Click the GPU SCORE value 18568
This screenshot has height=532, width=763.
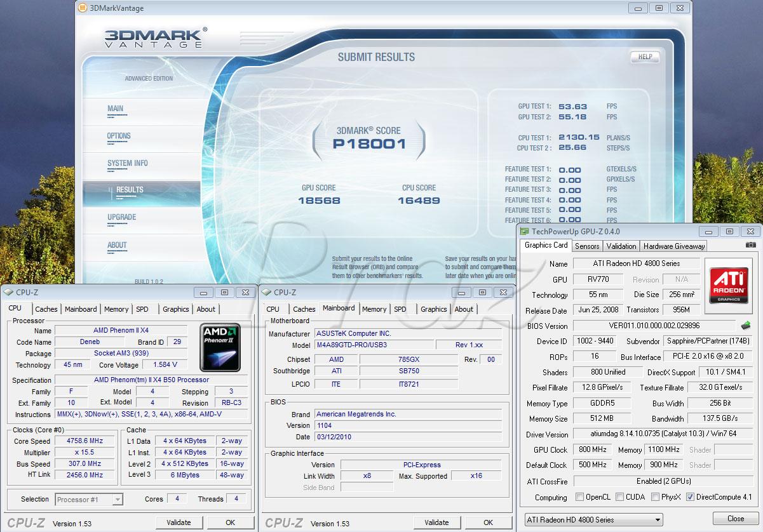[x=319, y=201]
